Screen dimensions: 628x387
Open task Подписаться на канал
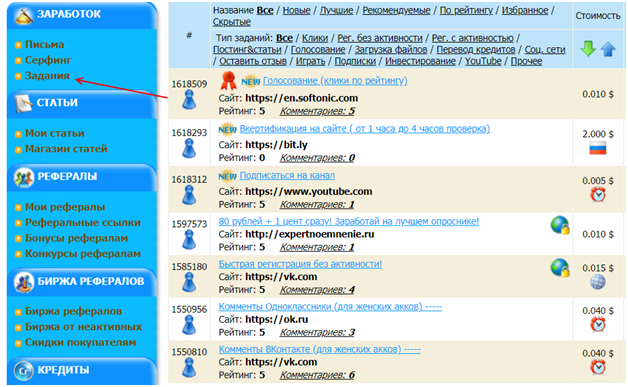point(287,175)
